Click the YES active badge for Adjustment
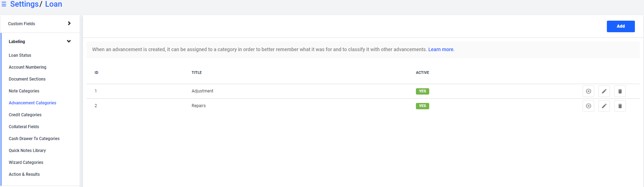Viewport: 644px width, 187px height. coord(422,91)
